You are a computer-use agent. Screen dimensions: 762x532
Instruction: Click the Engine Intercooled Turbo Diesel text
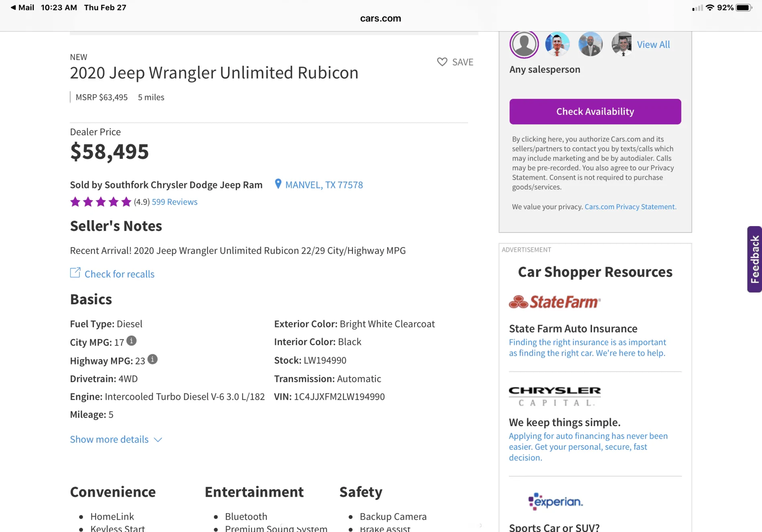167,396
